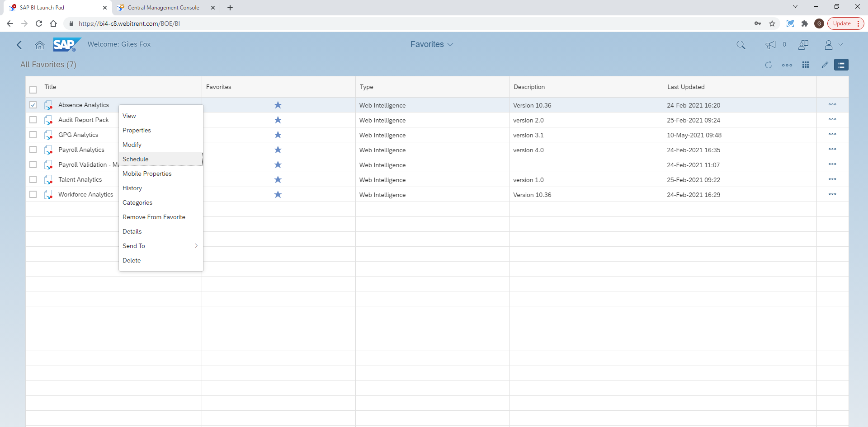Image resolution: width=868 pixels, height=427 pixels.
Task: Toggle the favorite star for Talent Analytics
Action: click(278, 179)
